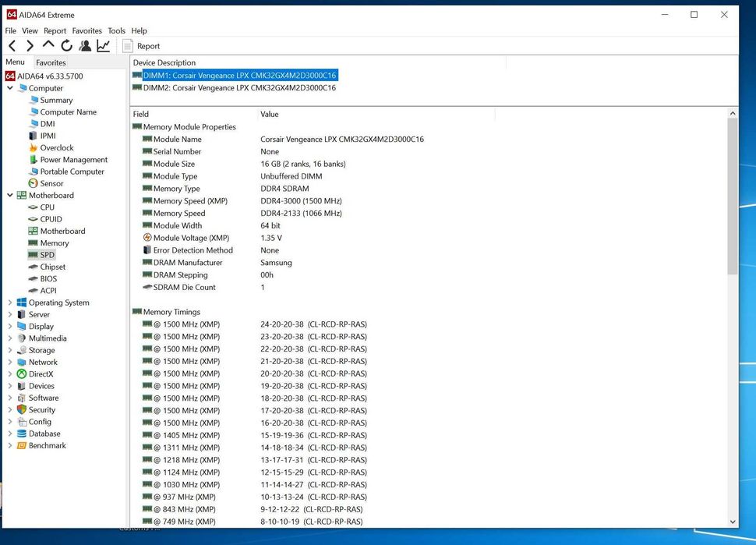Screen dimensions: 756x545
Task: Click the Device Description column header
Action: click(x=318, y=62)
